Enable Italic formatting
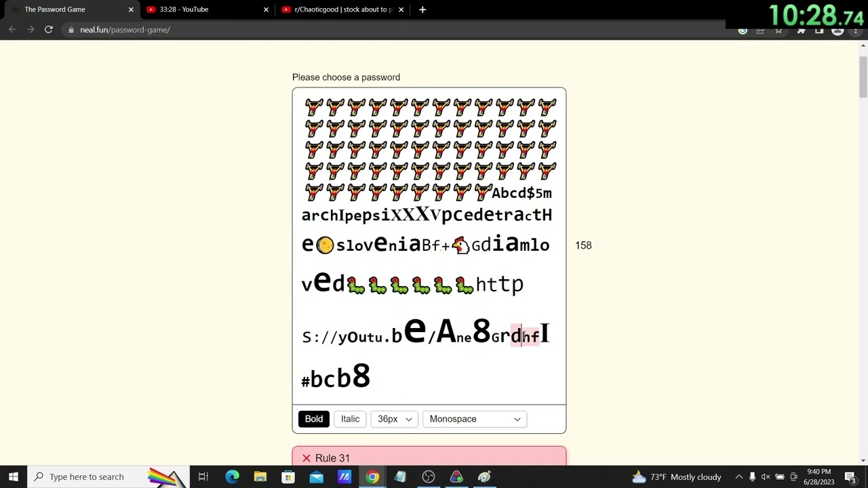Viewport: 868px width, 488px height. point(349,419)
